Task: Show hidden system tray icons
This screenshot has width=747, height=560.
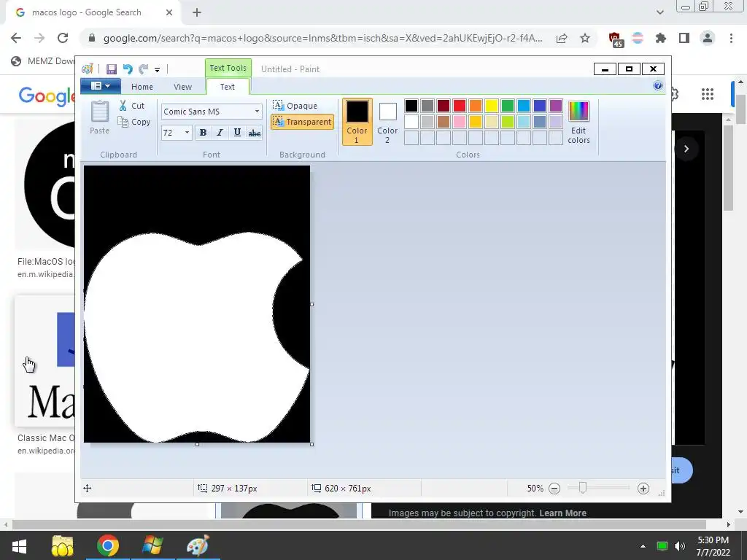Action: [643, 546]
